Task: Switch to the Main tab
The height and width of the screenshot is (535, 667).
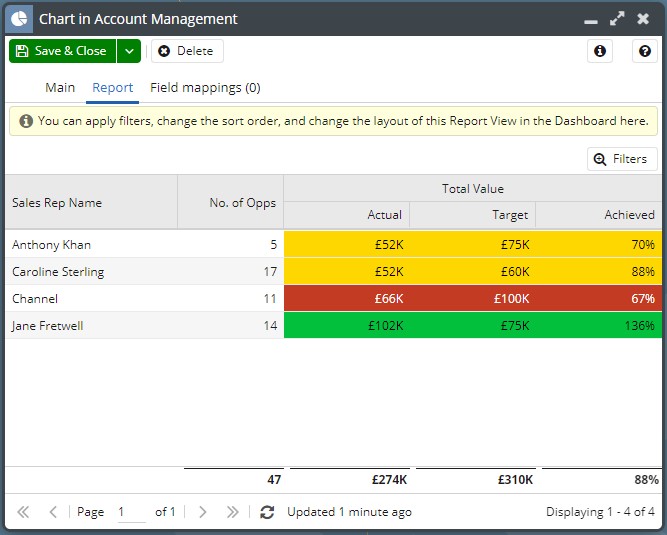Action: pyautogui.click(x=60, y=88)
